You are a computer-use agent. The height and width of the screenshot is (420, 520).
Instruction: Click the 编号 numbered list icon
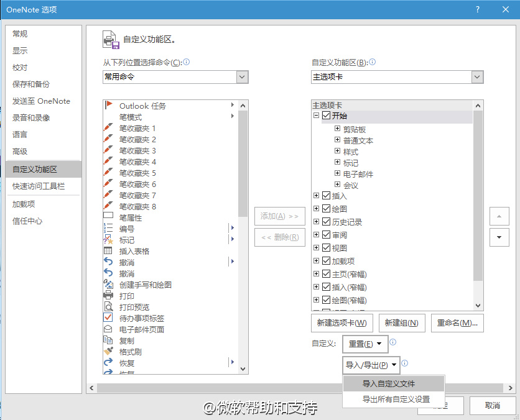coord(108,228)
